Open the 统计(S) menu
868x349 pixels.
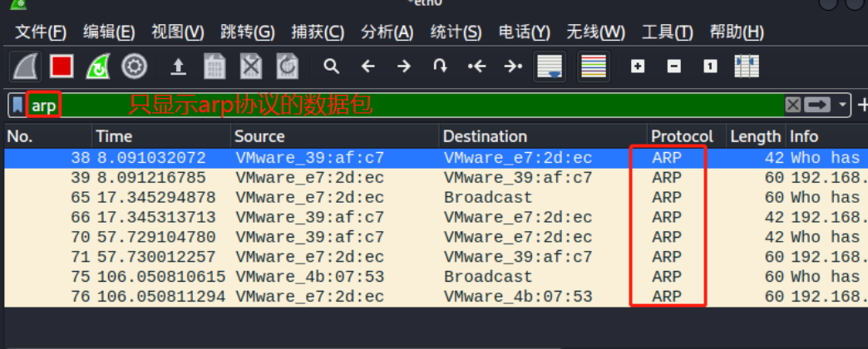point(456,32)
